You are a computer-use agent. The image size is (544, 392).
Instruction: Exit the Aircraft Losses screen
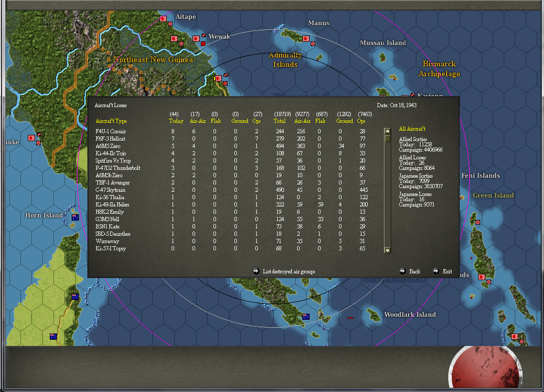pos(447,271)
